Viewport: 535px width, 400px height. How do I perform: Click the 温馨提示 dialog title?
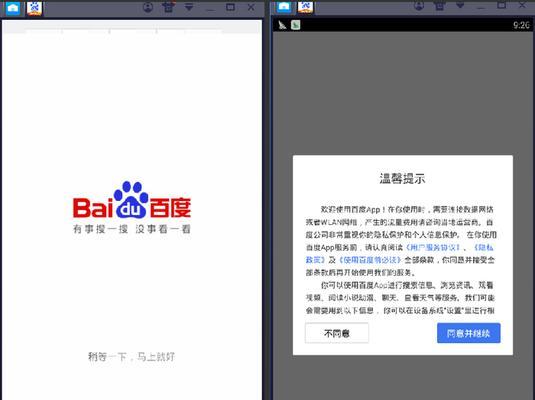[x=403, y=178]
